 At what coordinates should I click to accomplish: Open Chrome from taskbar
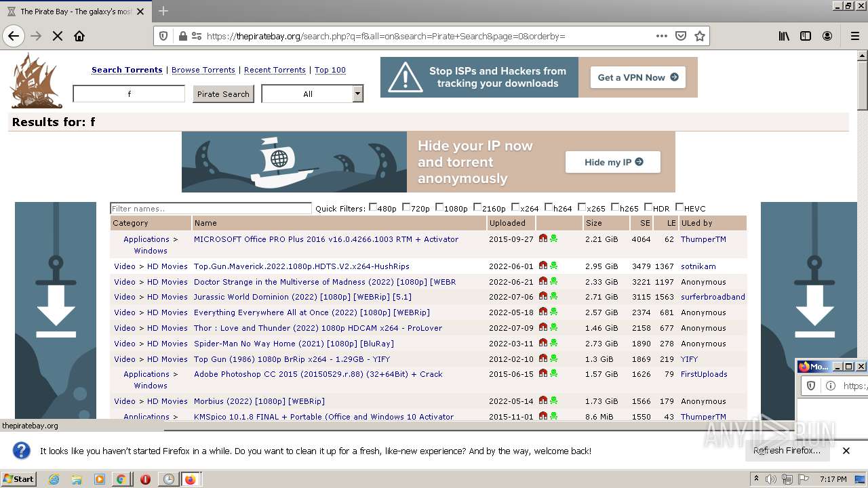point(121,479)
